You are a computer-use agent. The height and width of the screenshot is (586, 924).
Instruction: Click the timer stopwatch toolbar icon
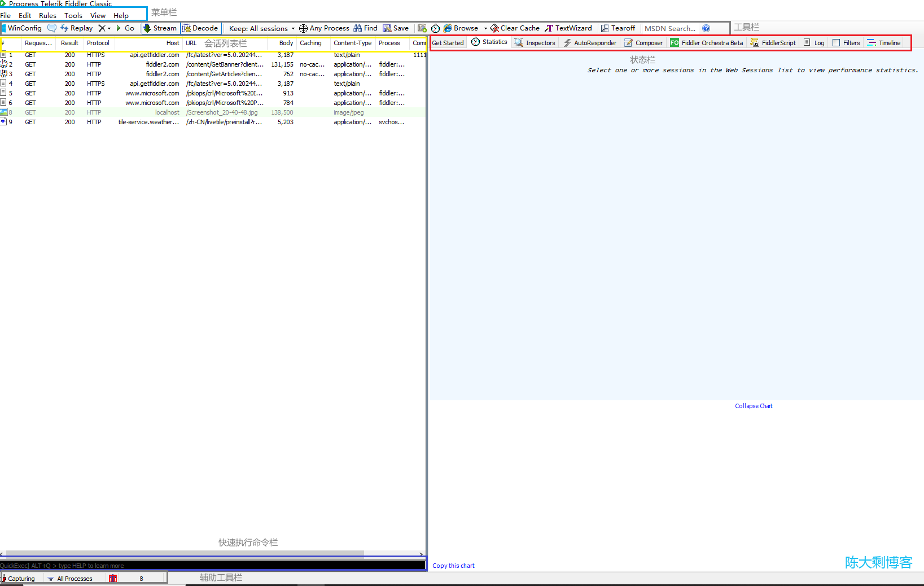[435, 28]
